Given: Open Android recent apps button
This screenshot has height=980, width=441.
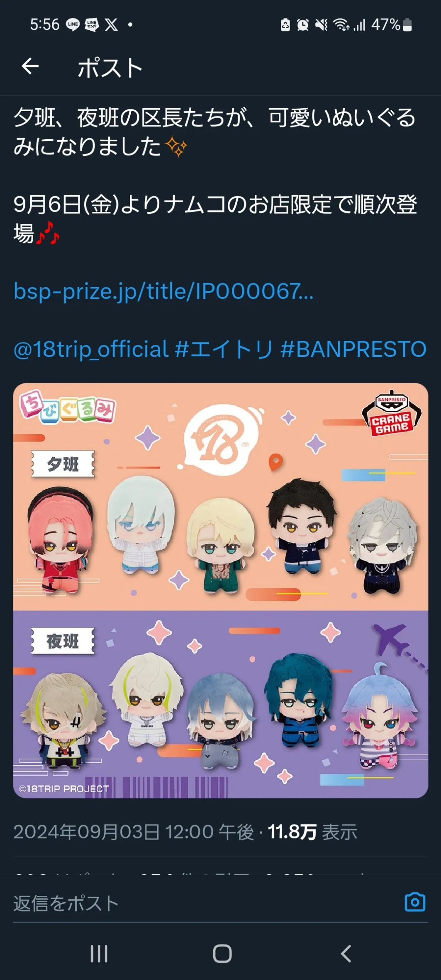Looking at the screenshot, I should click(x=99, y=953).
